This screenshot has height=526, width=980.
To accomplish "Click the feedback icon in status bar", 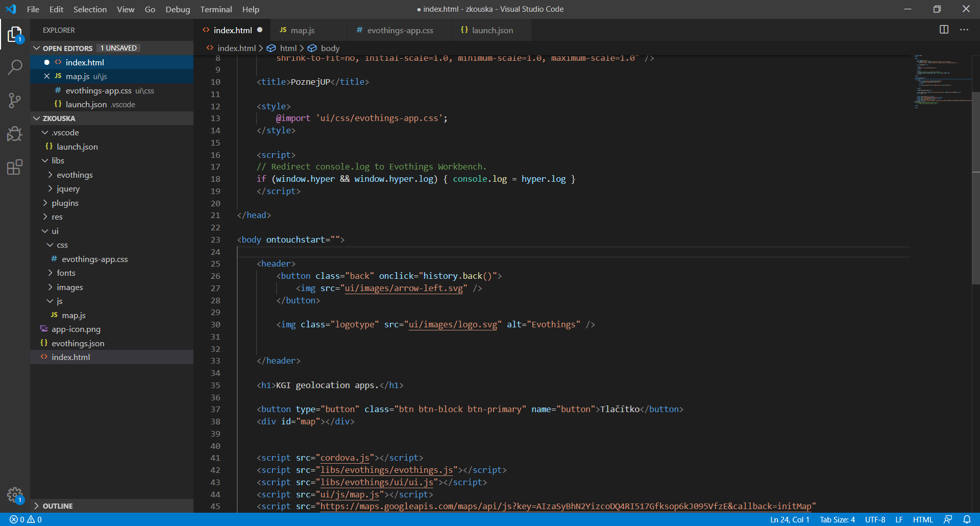I will (948, 519).
